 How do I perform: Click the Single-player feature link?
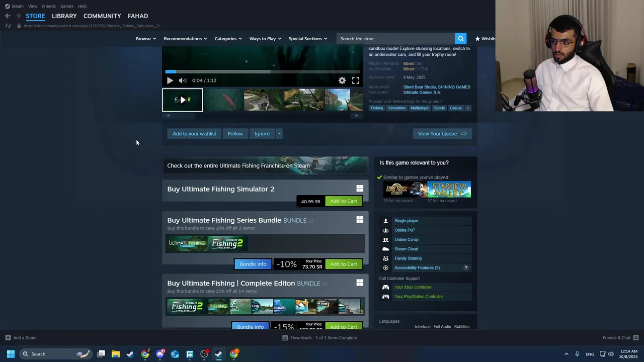click(407, 221)
